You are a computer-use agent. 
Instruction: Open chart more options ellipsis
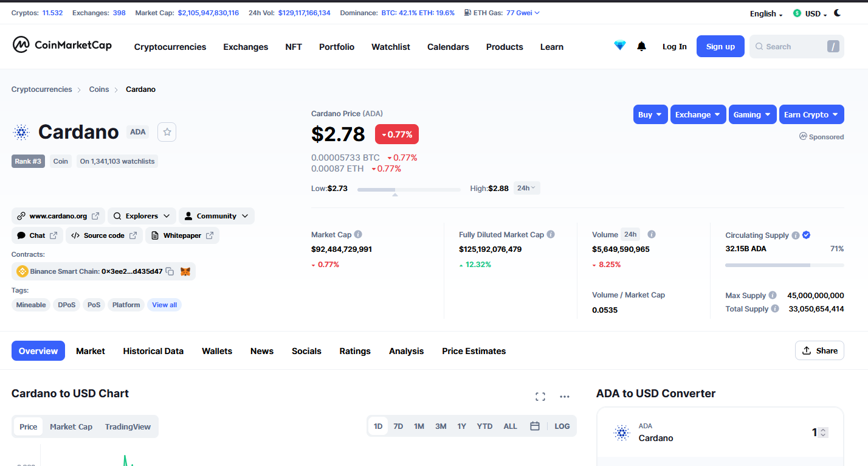[x=565, y=397]
